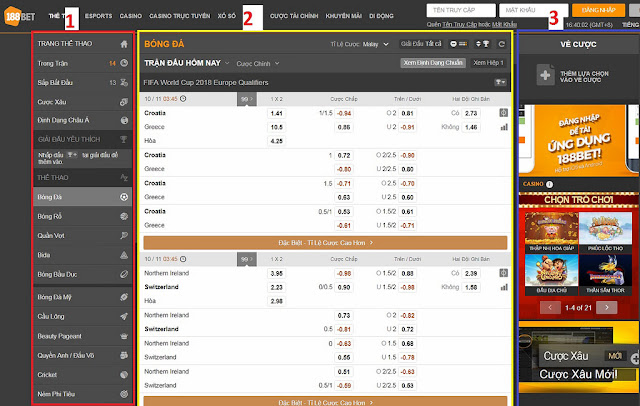The image size is (640, 406).
Task: Open statistics icon for Northern Ireland match
Action: click(504, 287)
